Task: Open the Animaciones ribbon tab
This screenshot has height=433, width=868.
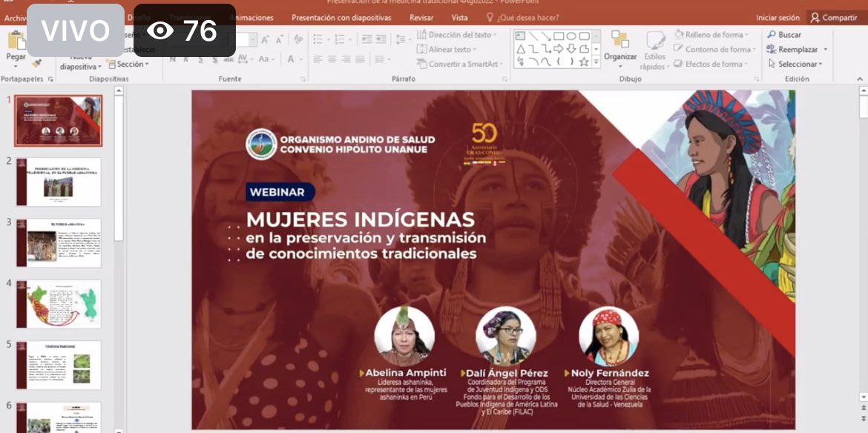Action: coord(251,18)
